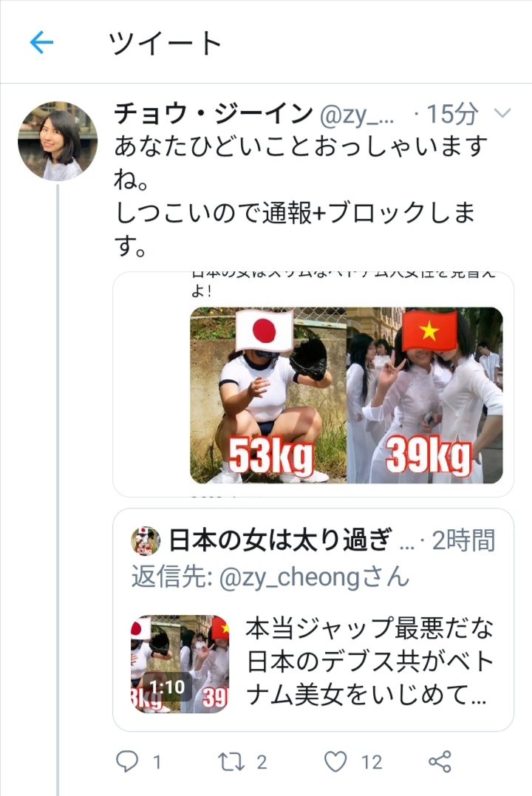532x796 pixels.
Task: Tap the reply speech bubble icon
Action: pyautogui.click(x=127, y=761)
